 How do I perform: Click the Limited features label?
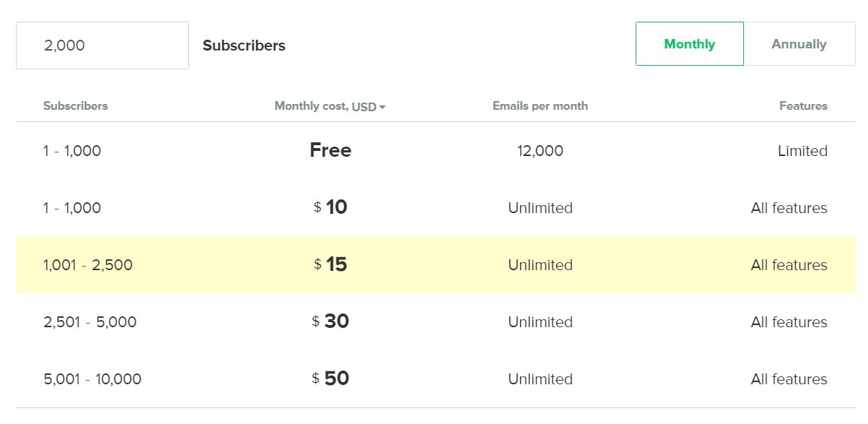tap(802, 151)
